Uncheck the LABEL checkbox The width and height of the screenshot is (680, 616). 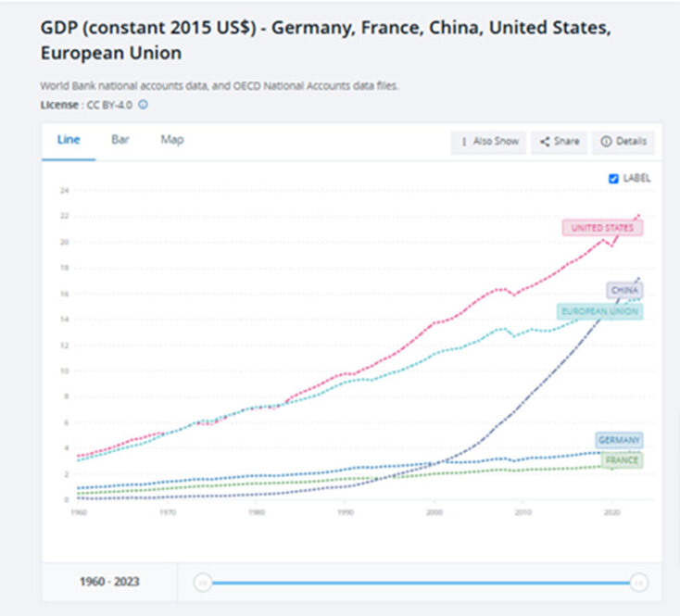613,178
